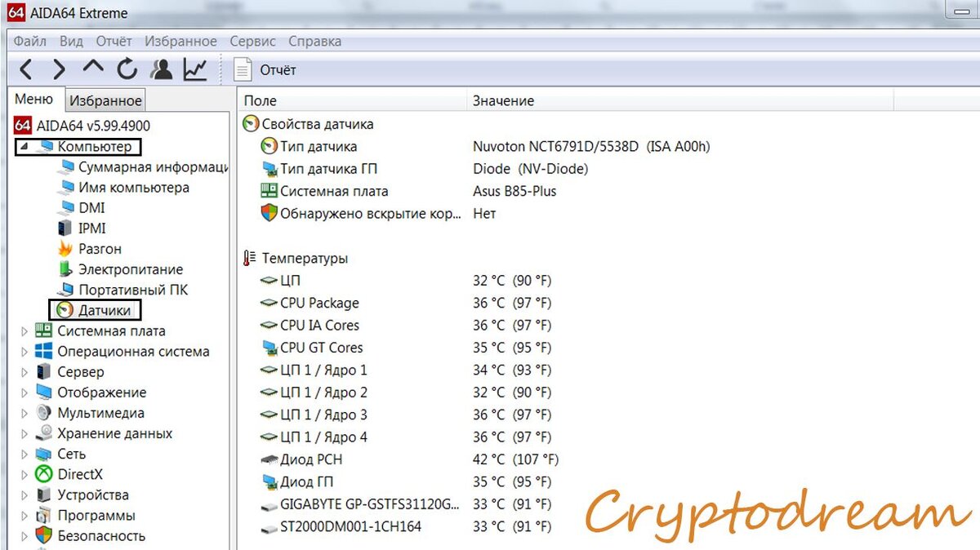Expand the Безопасность node
The width and height of the screenshot is (980, 550).
(24, 536)
